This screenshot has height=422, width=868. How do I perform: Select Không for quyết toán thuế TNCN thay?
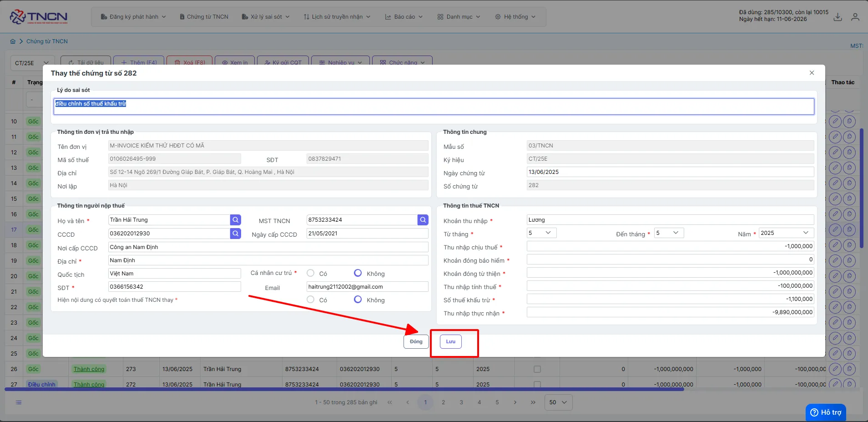358,300
